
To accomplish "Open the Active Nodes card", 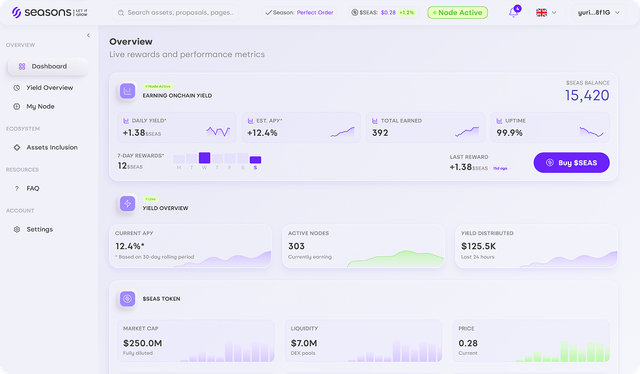I will 363,246.
